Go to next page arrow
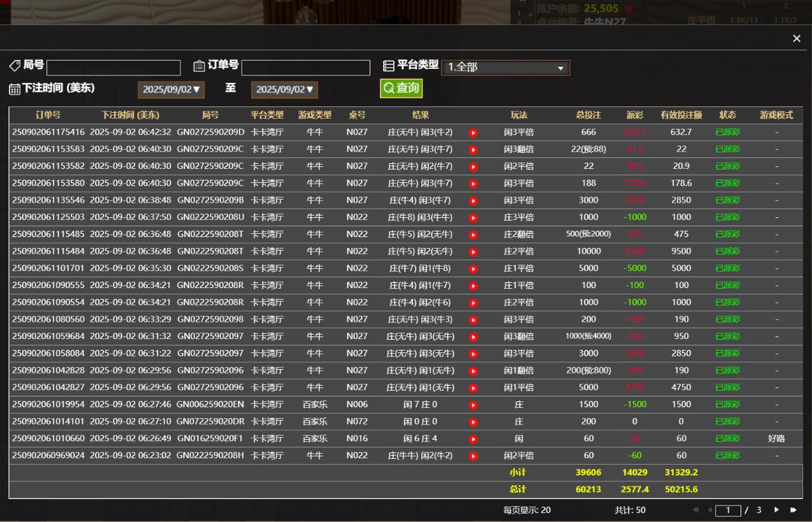The height and width of the screenshot is (522, 812). pos(776,510)
